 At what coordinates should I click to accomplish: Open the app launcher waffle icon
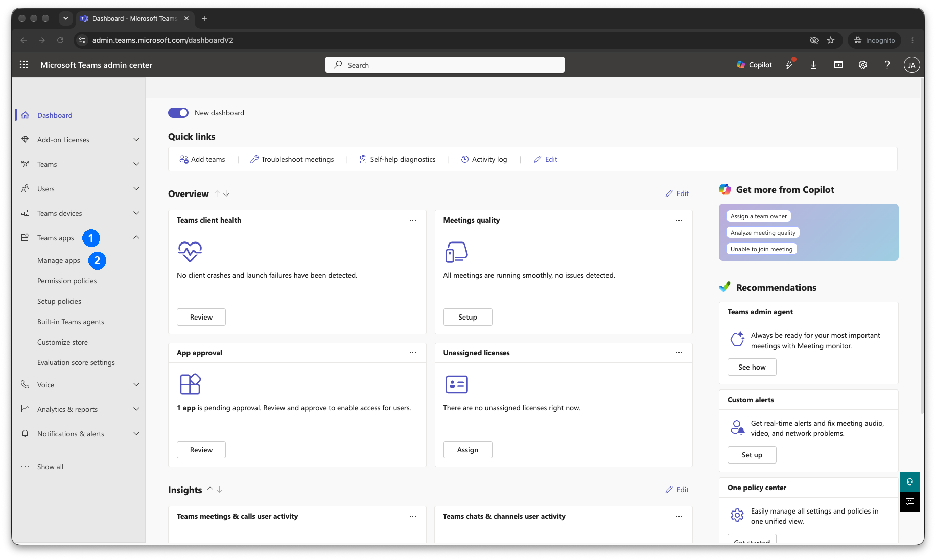[x=24, y=65]
